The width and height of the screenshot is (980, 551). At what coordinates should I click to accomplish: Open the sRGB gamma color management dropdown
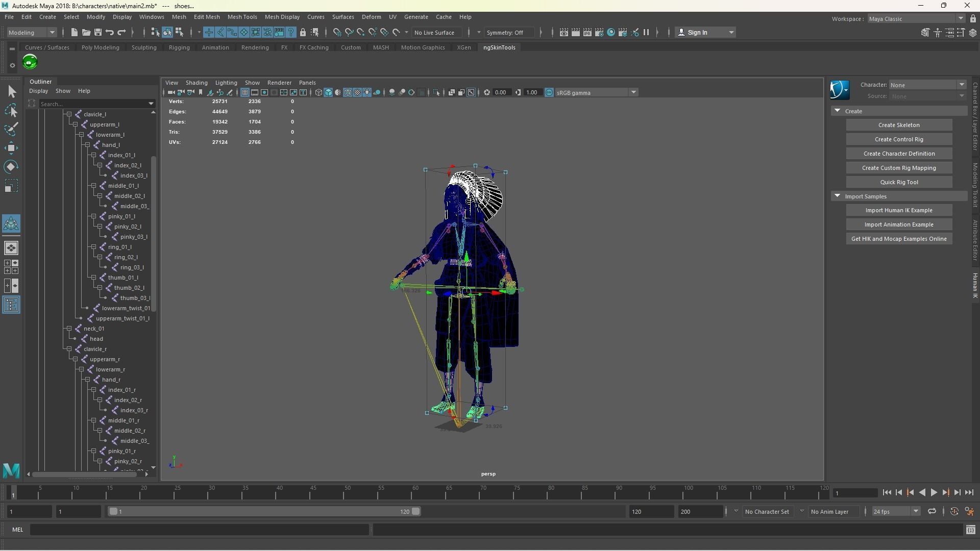point(633,92)
